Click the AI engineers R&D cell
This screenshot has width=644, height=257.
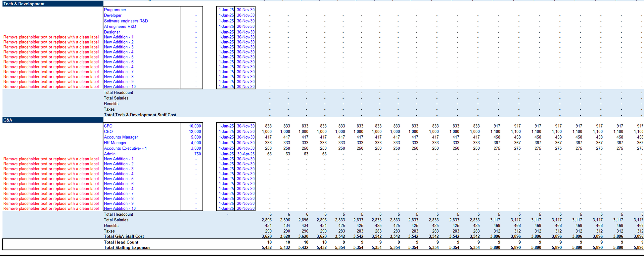pos(120,27)
